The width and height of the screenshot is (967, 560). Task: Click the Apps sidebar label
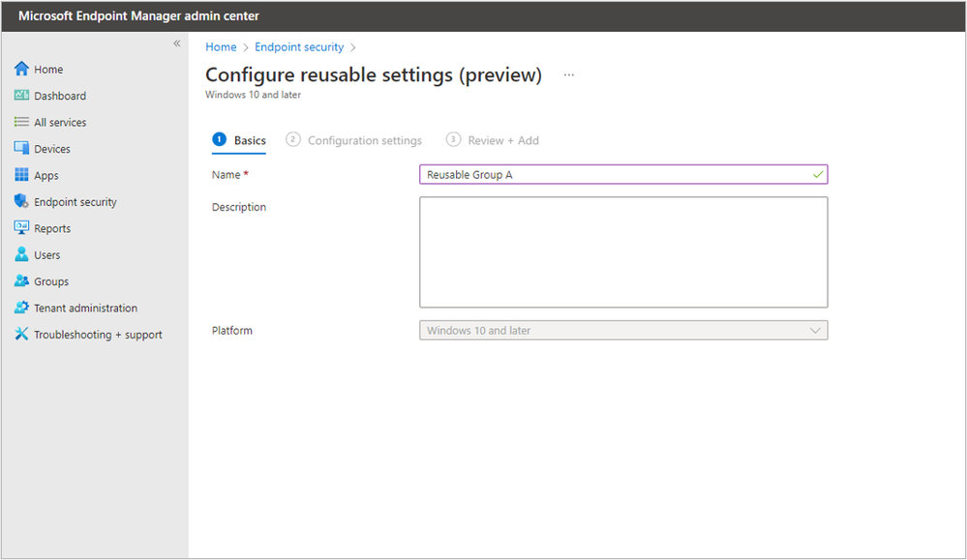[x=46, y=175]
